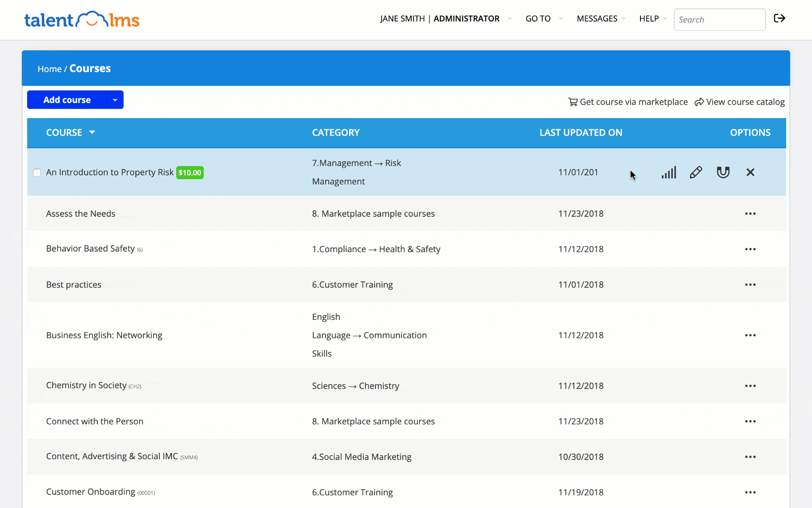Image resolution: width=812 pixels, height=508 pixels.
Task: Open Behavior Based Safety course
Action: pyautogui.click(x=90, y=248)
